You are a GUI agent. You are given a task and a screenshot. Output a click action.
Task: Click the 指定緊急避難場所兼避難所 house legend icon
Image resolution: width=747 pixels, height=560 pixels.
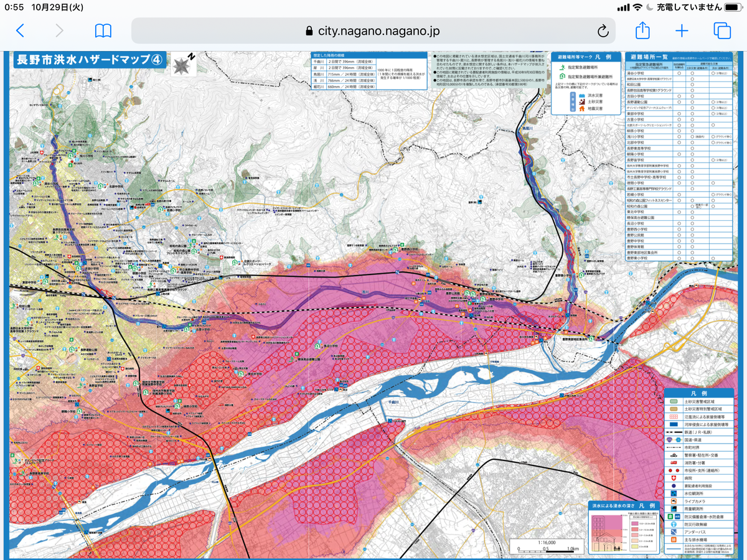coord(562,76)
